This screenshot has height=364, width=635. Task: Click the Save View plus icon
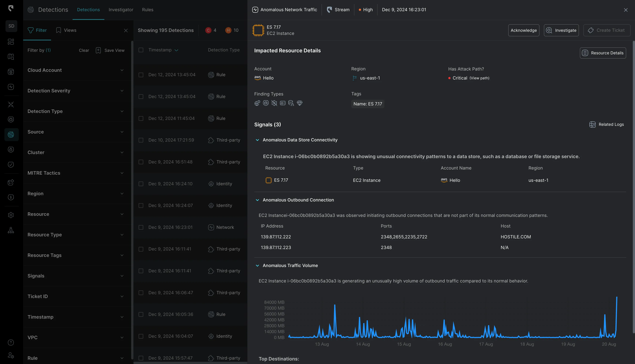tap(98, 50)
